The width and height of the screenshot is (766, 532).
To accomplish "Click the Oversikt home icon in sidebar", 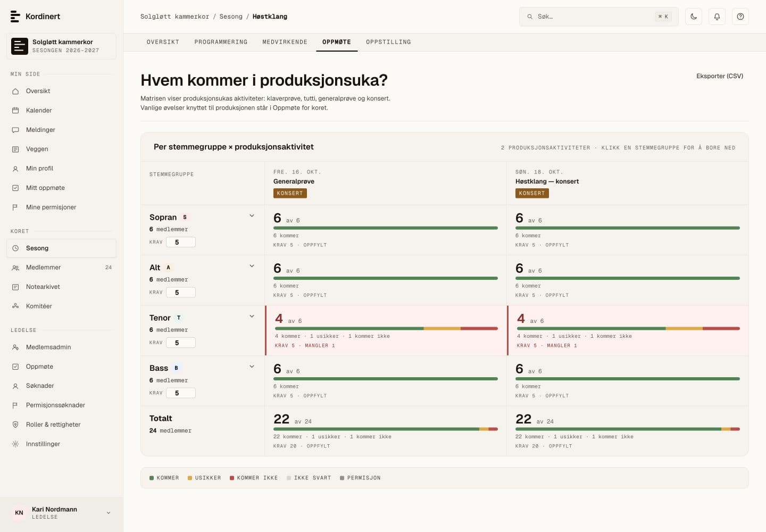I will 15,91.
